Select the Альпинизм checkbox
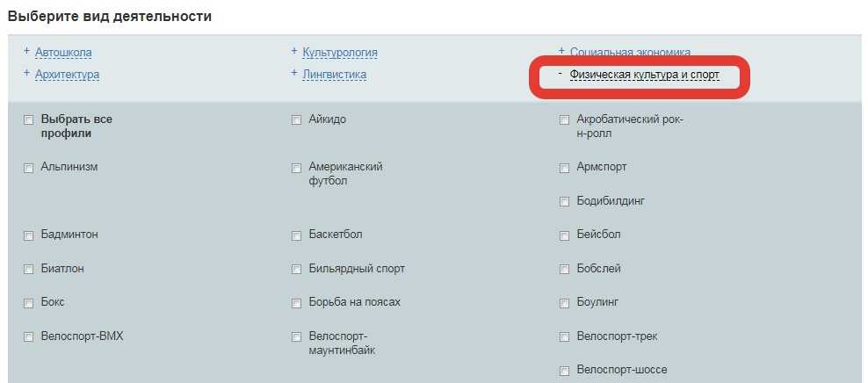Viewport: 868px width, 383px height. (x=29, y=168)
